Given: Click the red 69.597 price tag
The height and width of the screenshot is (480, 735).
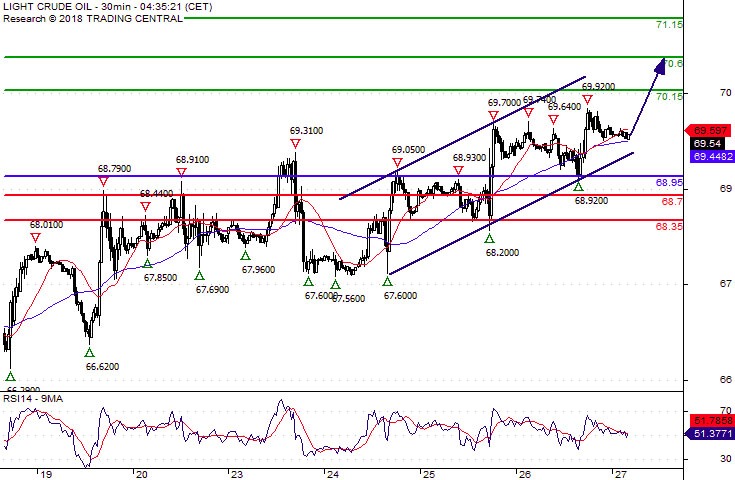Looking at the screenshot, I should (x=710, y=130).
